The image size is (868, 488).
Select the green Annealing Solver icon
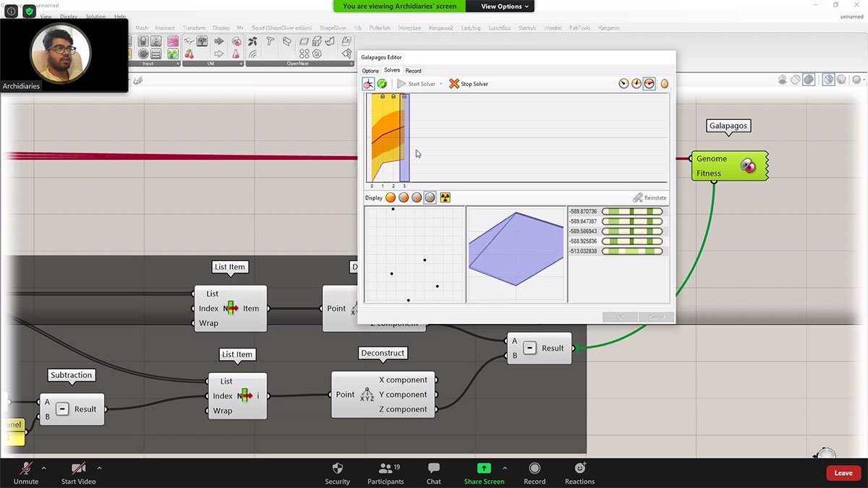[382, 84]
